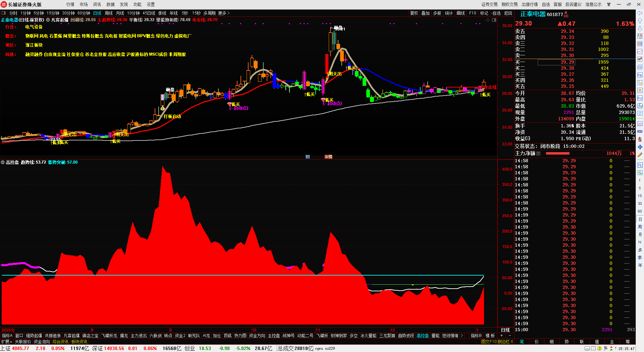Select the 周线 weekly chart tab

109,13
